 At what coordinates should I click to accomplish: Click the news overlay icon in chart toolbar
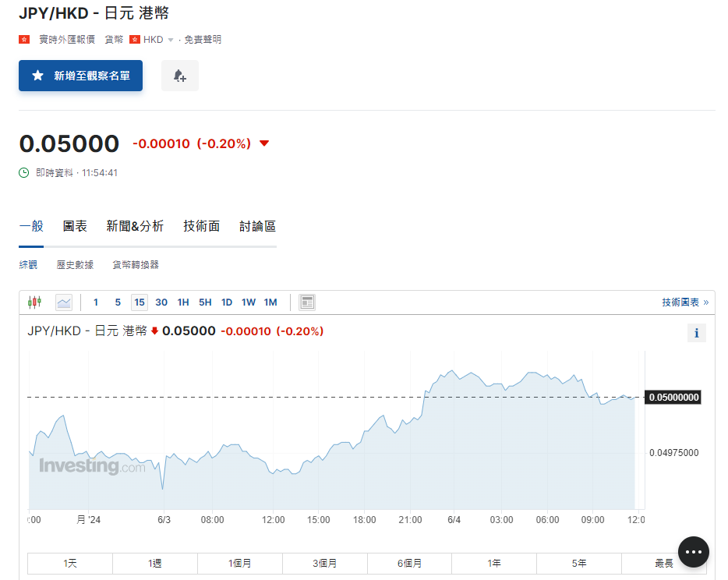[x=307, y=302]
